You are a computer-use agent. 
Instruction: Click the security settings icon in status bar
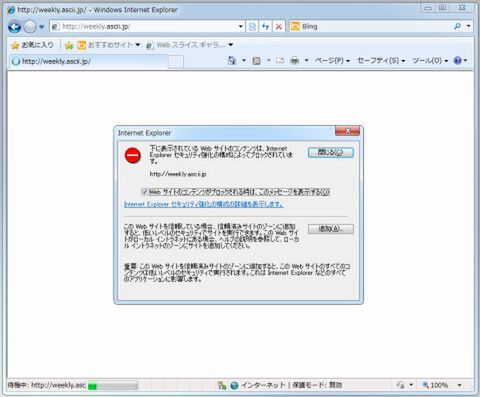[x=401, y=385]
